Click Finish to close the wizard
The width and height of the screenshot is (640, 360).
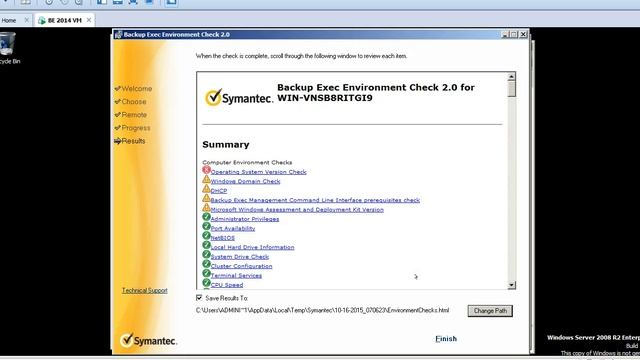point(446,339)
